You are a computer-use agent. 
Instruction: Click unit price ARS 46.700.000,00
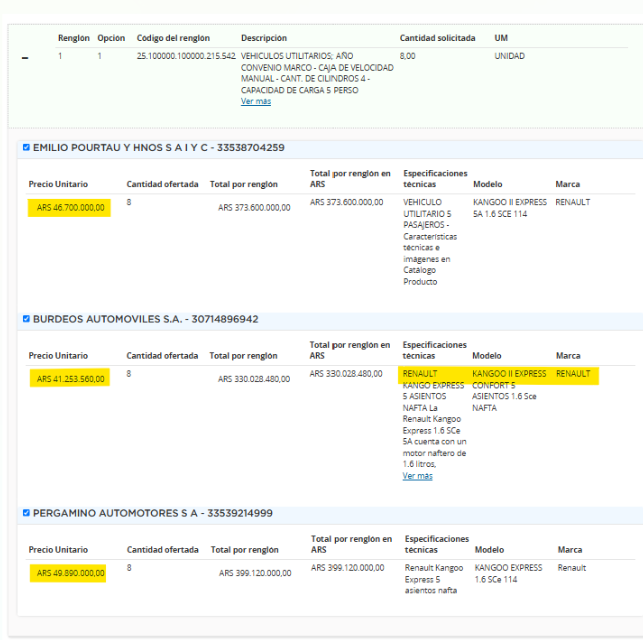[x=71, y=208]
